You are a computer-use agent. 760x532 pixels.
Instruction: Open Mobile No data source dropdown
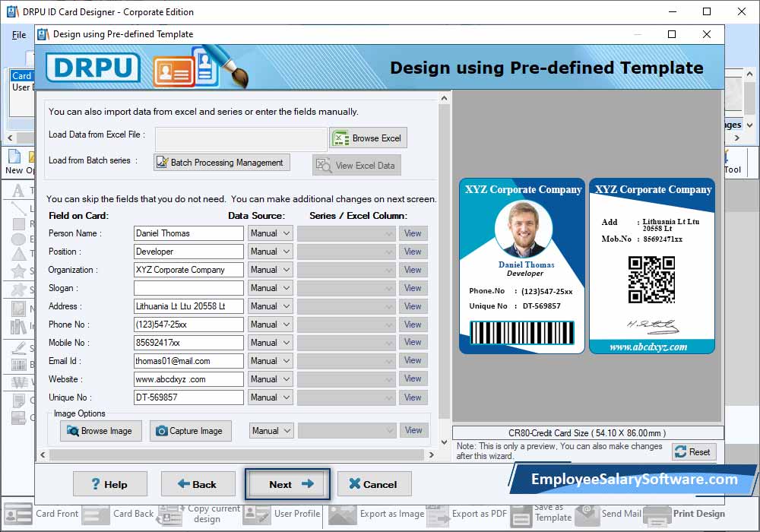(270, 343)
